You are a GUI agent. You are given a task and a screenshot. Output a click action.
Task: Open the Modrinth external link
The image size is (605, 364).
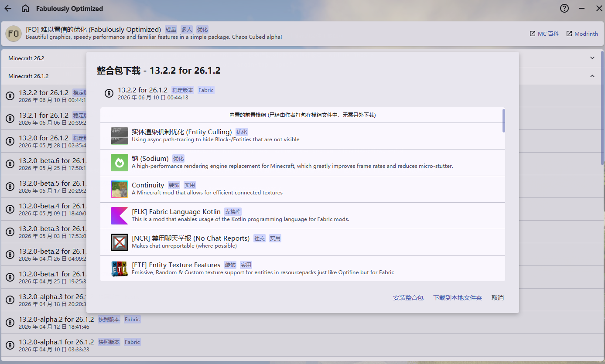[582, 34]
